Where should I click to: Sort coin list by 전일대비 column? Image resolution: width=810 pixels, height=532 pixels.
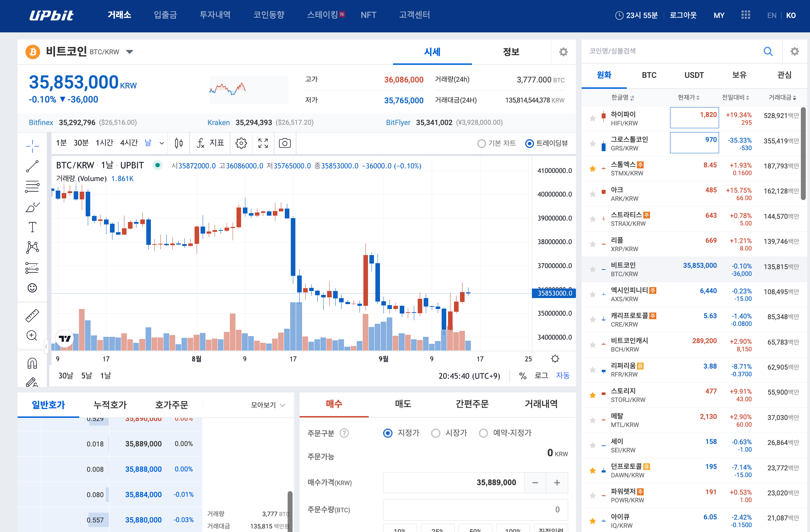pyautogui.click(x=736, y=98)
